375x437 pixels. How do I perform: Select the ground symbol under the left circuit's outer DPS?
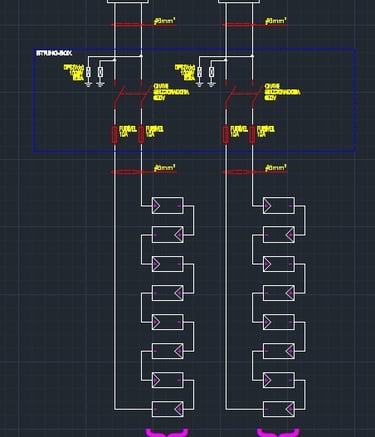pos(88,84)
